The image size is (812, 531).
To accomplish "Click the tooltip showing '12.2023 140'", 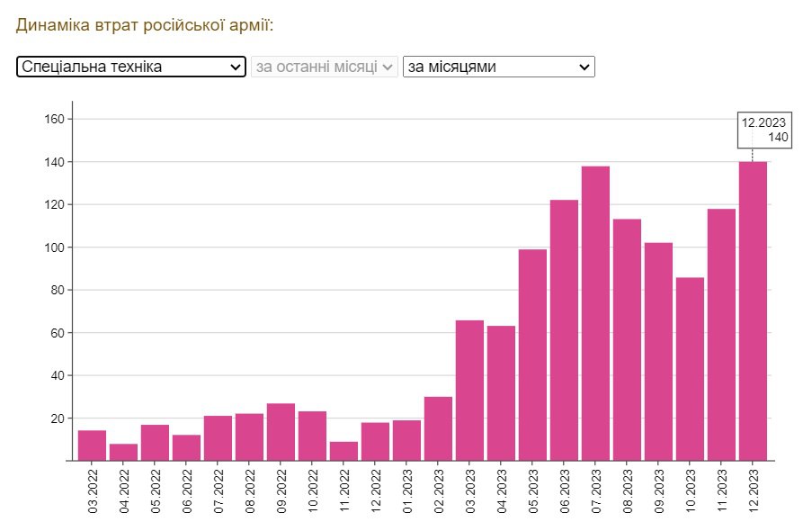I will 764,130.
